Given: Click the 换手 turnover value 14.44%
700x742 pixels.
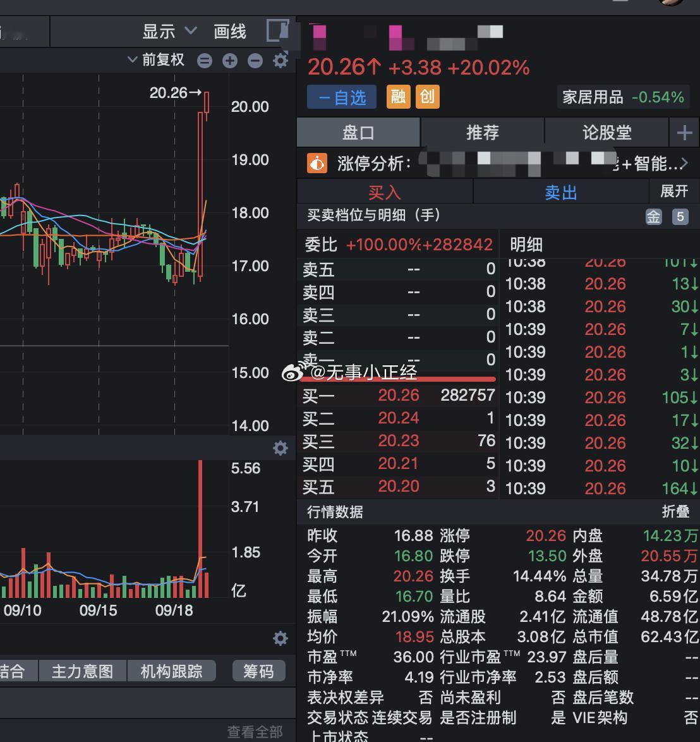Looking at the screenshot, I should tap(540, 576).
